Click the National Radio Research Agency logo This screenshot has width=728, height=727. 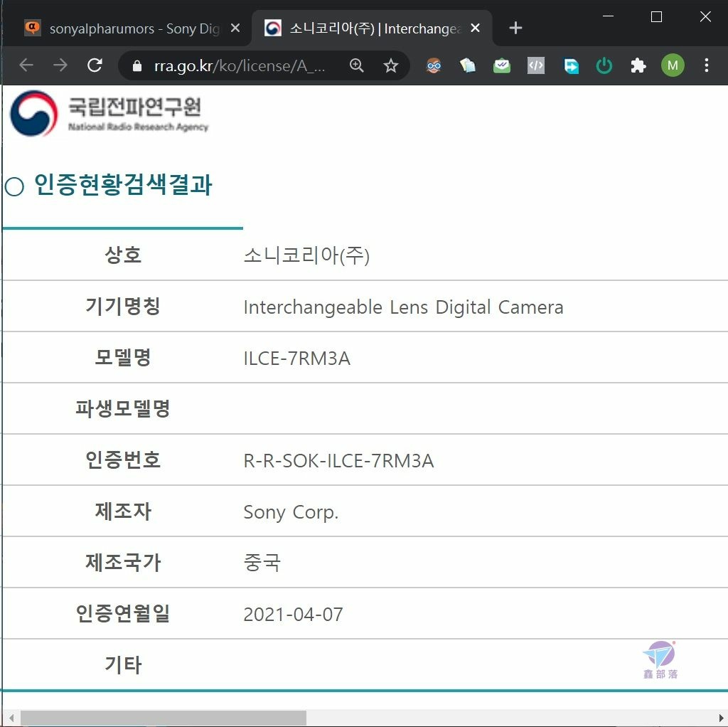(x=109, y=113)
